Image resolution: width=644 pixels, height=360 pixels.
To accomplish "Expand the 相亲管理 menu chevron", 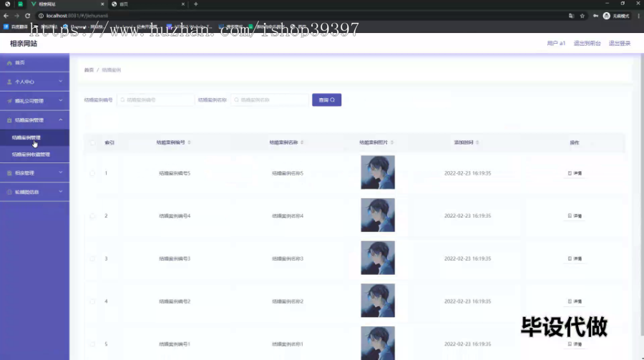I will [x=60, y=172].
